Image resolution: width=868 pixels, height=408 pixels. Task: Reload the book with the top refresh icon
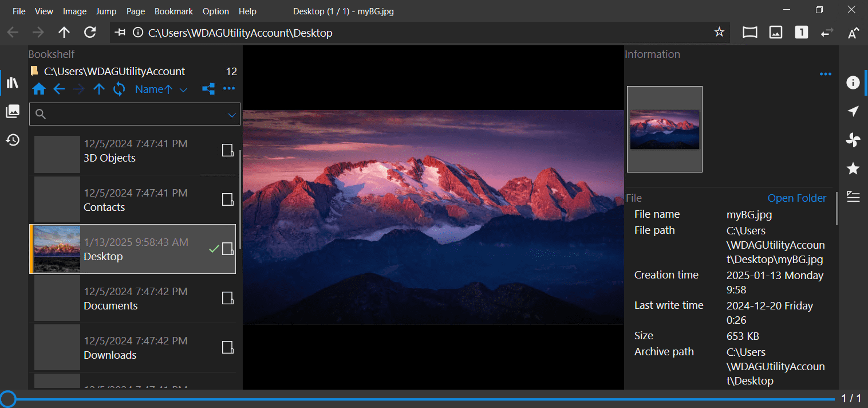click(x=90, y=33)
